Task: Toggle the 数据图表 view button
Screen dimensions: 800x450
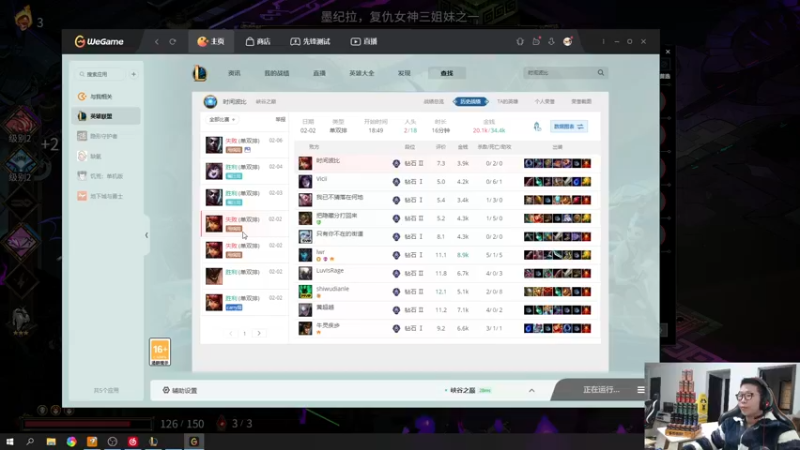Action: [569, 127]
